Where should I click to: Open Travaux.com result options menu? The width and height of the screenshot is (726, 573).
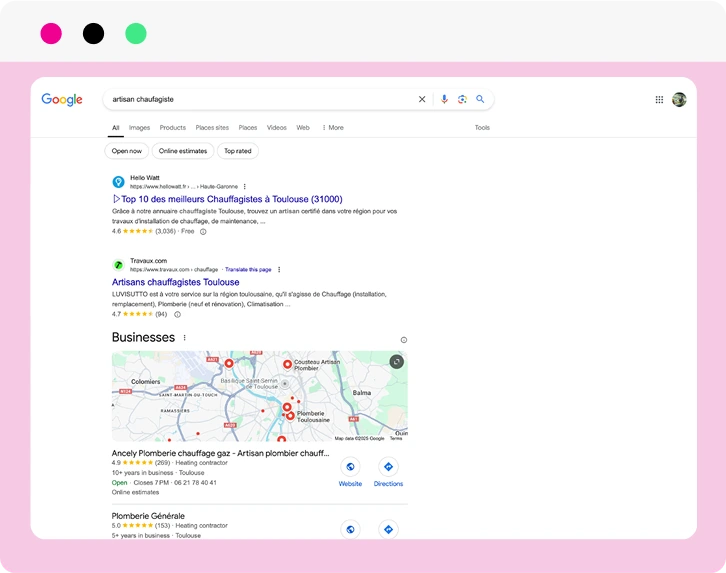(279, 269)
